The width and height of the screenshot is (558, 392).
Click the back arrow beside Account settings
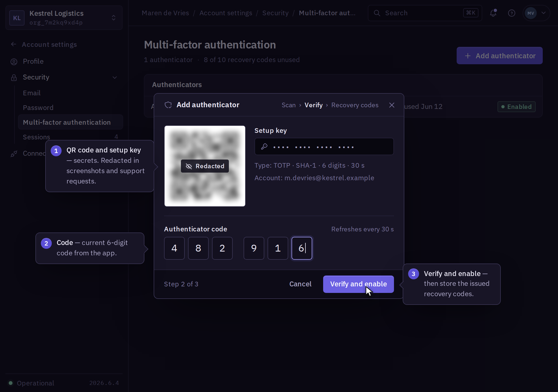coord(14,44)
